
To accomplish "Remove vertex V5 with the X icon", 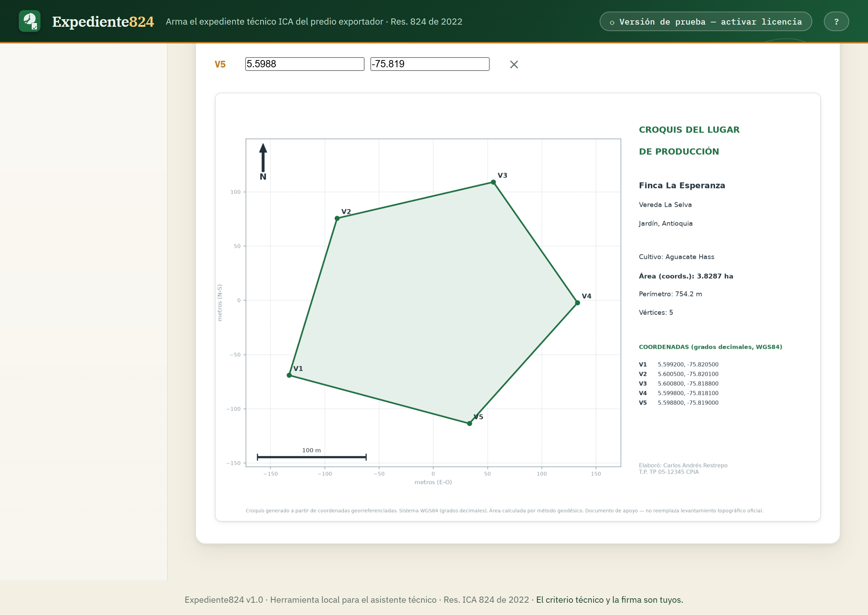I will 514,64.
